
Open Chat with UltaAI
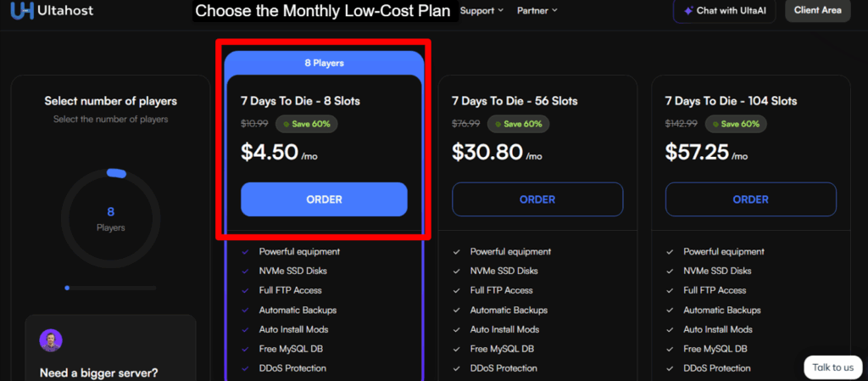click(725, 11)
